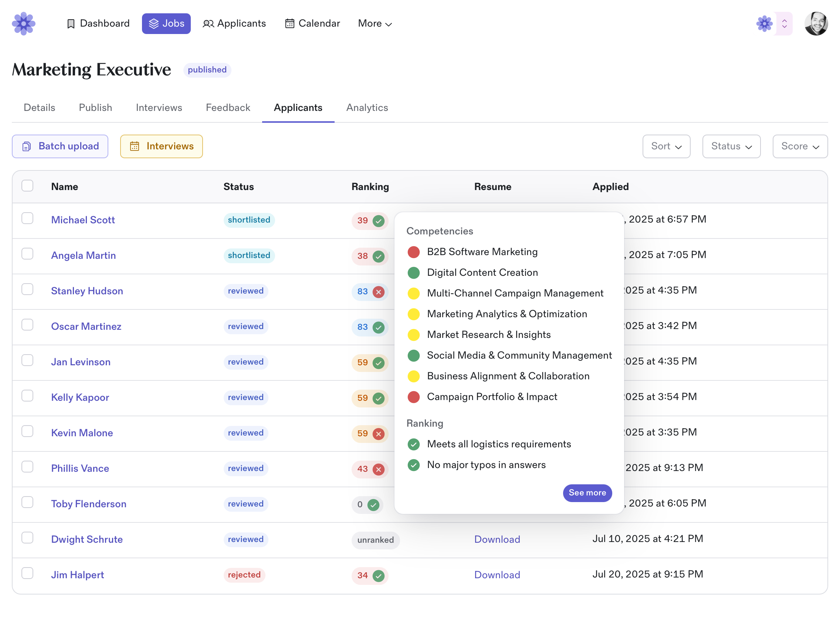
Task: Click the Applicants people icon in navigation
Action: coord(208,24)
